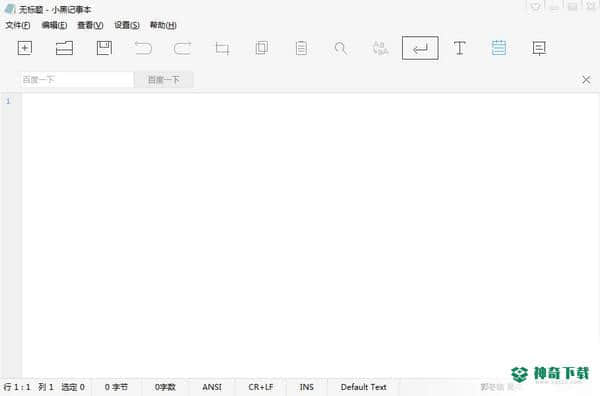Image resolution: width=600 pixels, height=396 pixels.
Task: Click the 列 1 status entry
Action: click(46, 387)
